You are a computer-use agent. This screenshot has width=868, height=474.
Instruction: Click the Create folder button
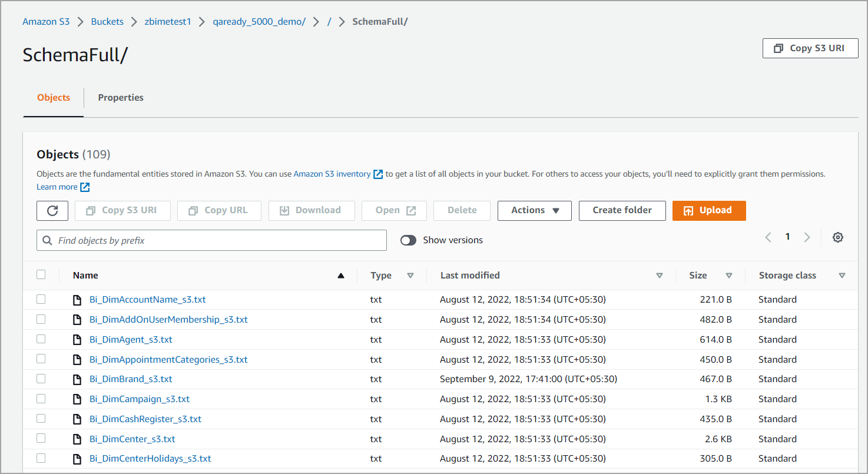(622, 211)
